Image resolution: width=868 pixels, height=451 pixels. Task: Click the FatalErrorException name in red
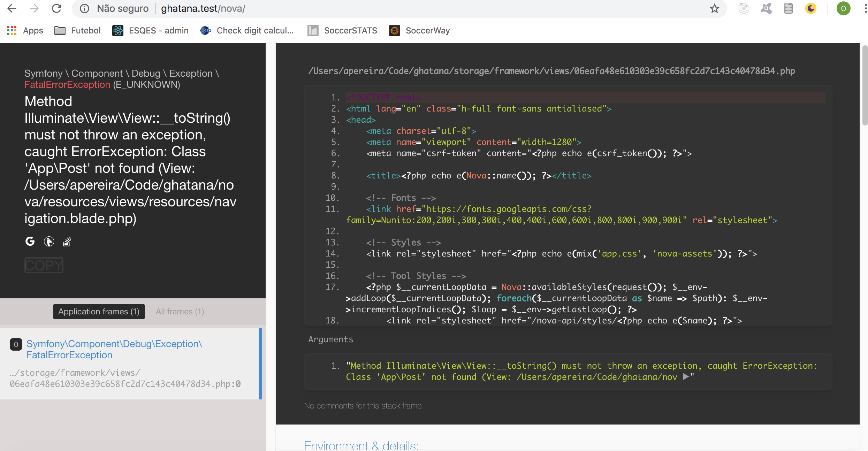67,85
